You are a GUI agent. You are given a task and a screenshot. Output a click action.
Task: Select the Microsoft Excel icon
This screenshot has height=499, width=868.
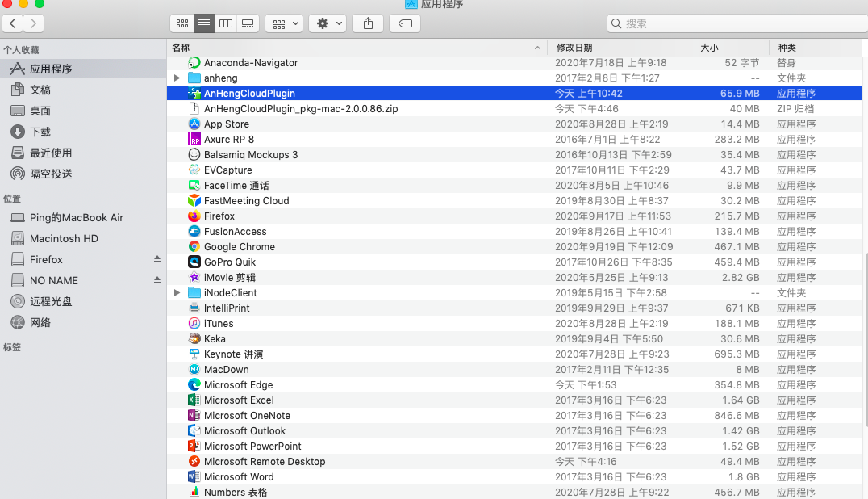tap(194, 400)
